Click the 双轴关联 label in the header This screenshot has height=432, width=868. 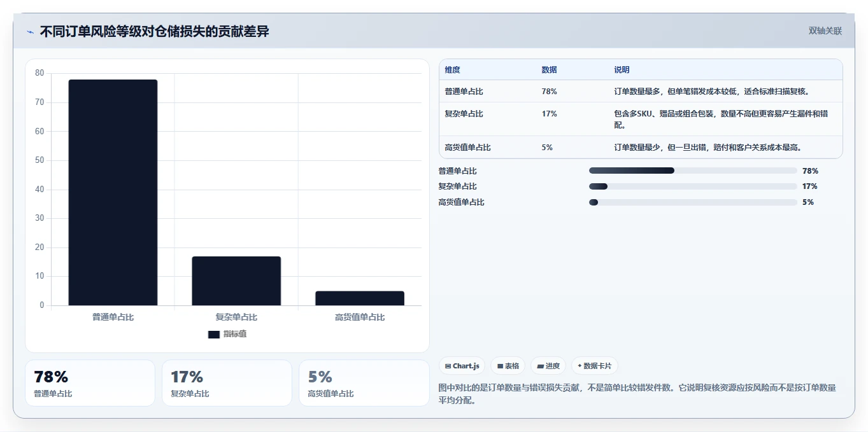825,31
